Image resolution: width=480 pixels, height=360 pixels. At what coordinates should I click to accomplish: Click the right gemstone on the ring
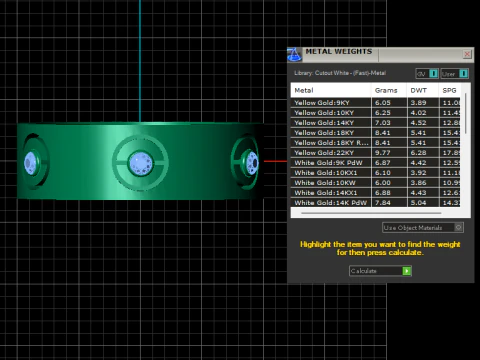point(252,163)
